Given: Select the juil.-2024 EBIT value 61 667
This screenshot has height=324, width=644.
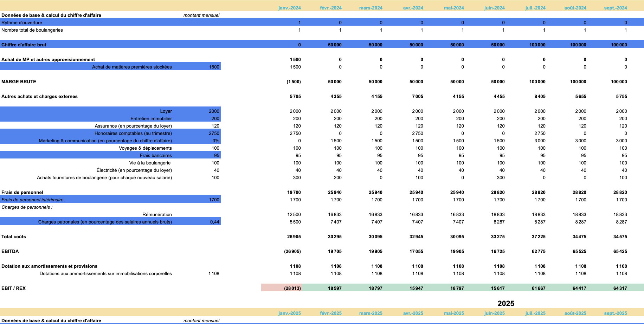Looking at the screenshot, I should [x=538, y=288].
